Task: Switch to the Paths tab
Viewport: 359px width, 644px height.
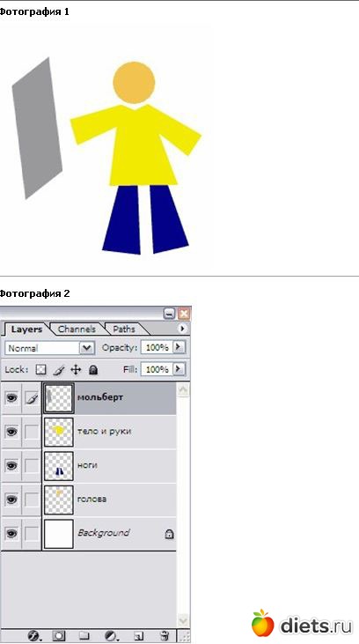Action: [123, 329]
